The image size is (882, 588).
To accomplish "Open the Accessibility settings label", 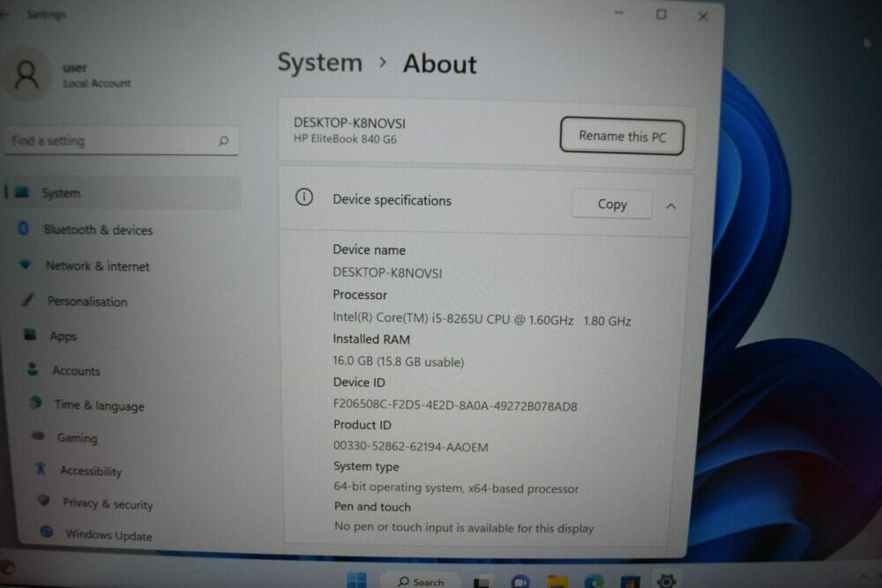I will click(91, 471).
